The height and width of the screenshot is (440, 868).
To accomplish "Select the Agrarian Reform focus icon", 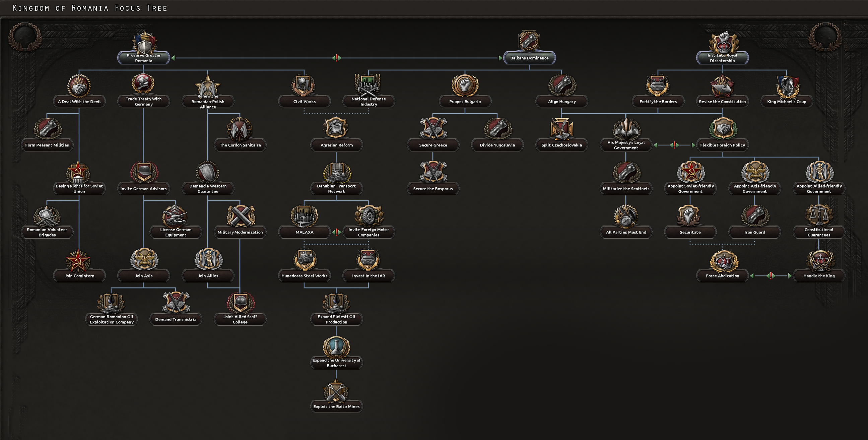I will (x=336, y=128).
